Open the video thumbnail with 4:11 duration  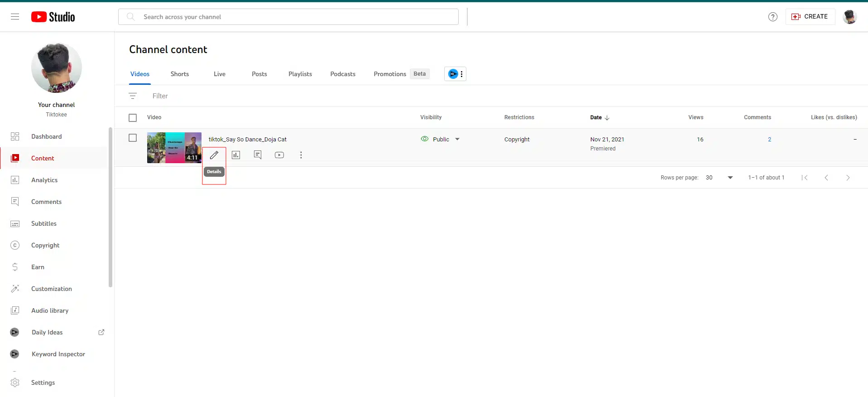[174, 148]
